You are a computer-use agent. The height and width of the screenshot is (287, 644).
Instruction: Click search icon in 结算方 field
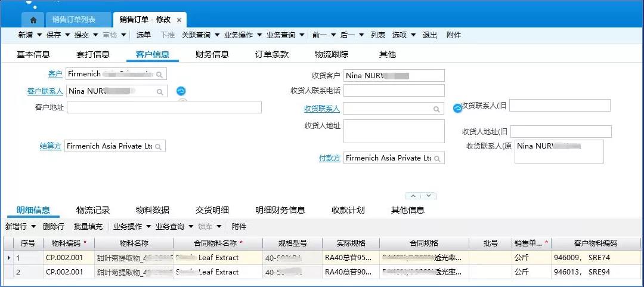point(158,147)
